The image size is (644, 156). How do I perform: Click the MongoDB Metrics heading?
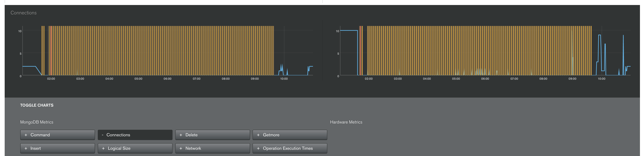37,122
